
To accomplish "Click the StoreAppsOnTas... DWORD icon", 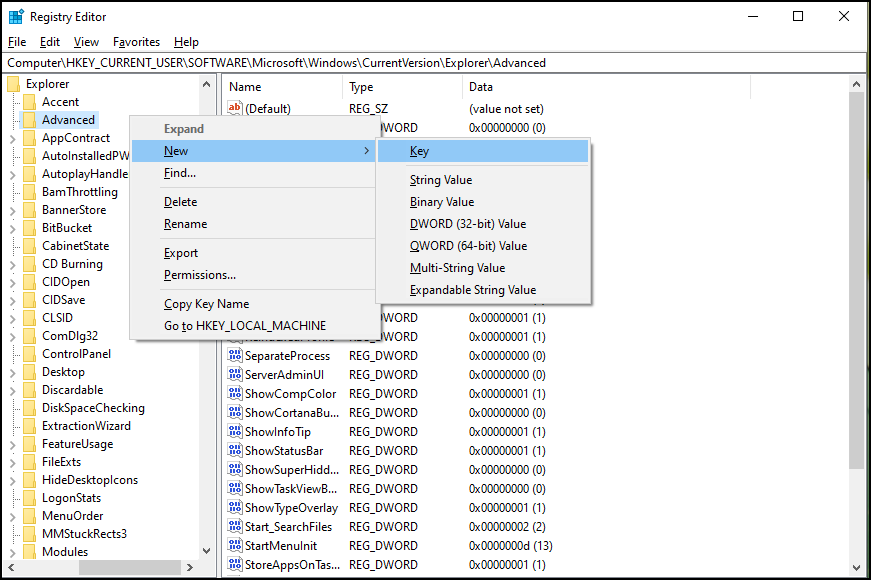I will coord(235,564).
